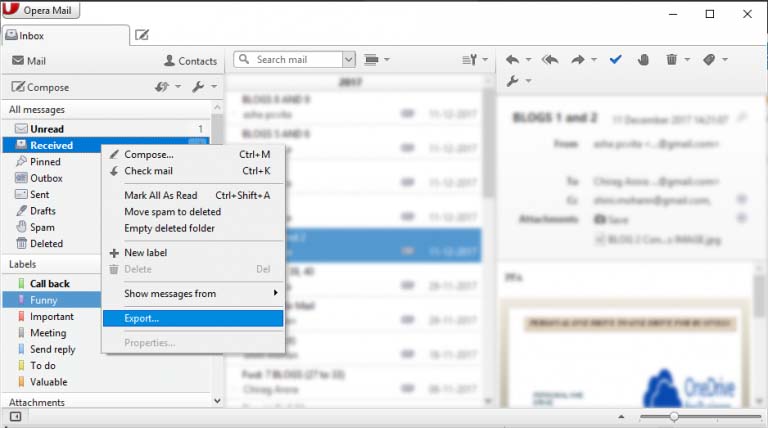Expand the view mode dropdown arrow
768x428 pixels.
(x=387, y=60)
